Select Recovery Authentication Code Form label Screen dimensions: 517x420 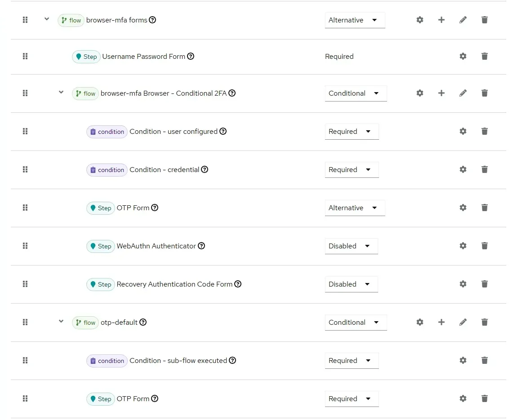[174, 284]
